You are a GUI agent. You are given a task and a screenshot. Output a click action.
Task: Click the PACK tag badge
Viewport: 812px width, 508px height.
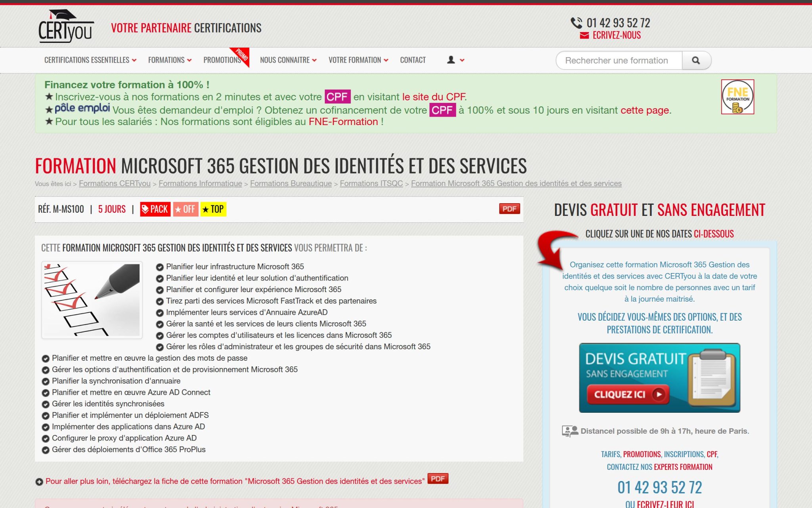click(155, 209)
